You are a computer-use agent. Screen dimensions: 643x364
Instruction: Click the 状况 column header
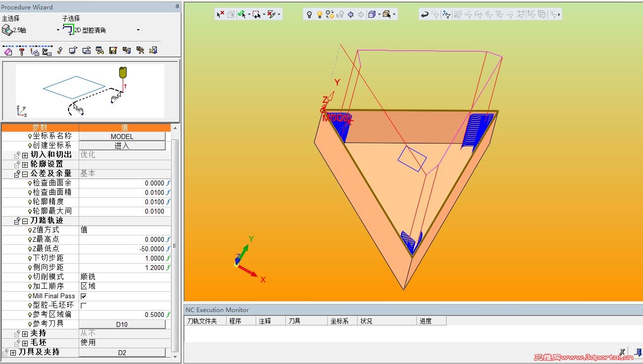tap(387, 321)
